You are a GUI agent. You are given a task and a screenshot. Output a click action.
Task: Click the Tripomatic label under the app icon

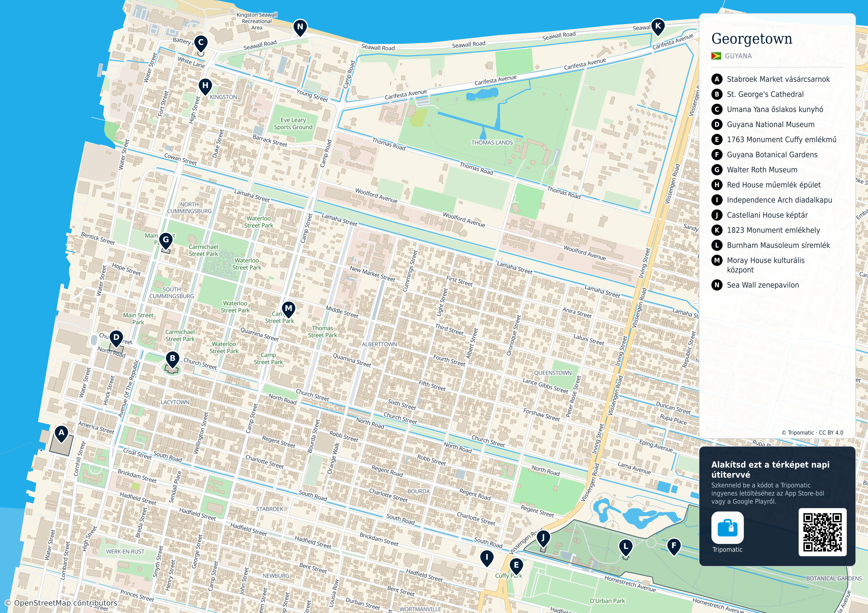[727, 550]
